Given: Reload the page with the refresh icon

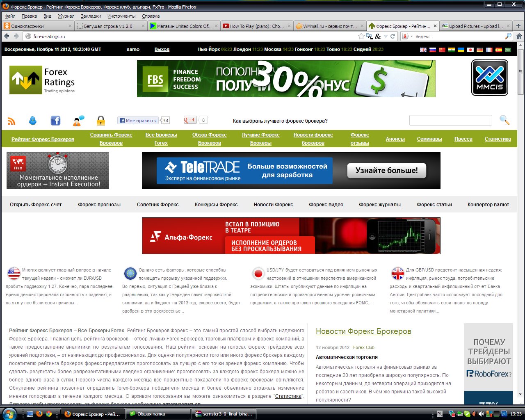Looking at the screenshot, I should 393,36.
